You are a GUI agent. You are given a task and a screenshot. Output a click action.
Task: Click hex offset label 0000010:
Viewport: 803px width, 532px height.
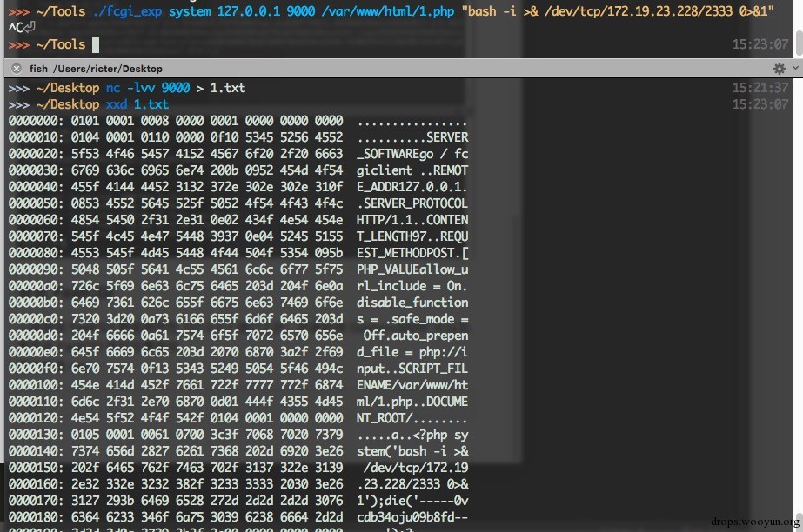[36, 137]
